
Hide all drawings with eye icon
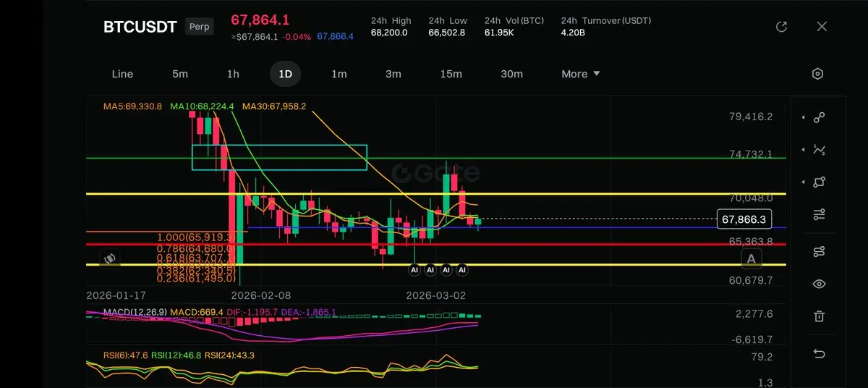point(819,284)
